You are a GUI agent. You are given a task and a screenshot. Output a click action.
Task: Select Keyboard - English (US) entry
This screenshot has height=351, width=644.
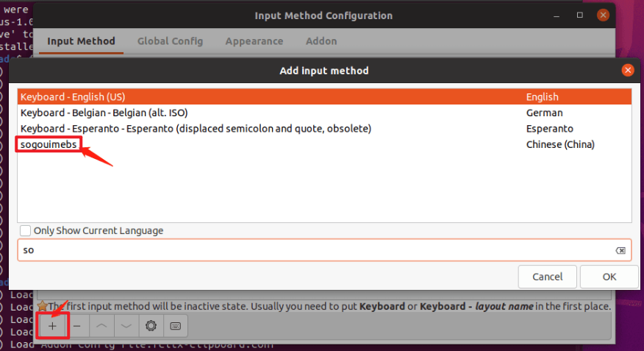pos(74,97)
